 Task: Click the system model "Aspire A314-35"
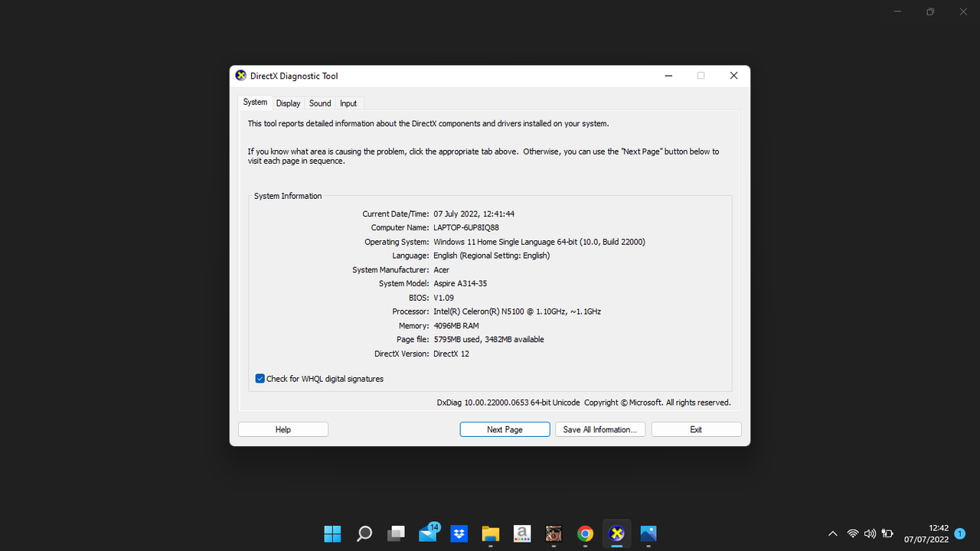460,284
